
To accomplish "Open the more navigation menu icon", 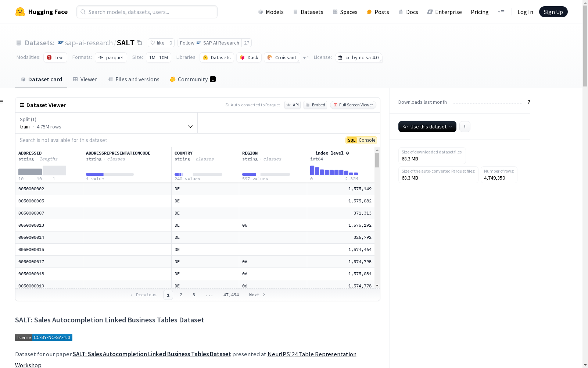I will pos(501,12).
